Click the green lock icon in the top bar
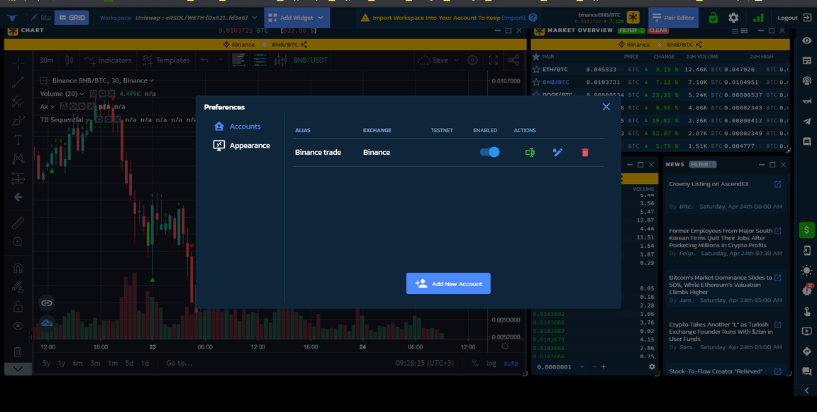 (713, 18)
